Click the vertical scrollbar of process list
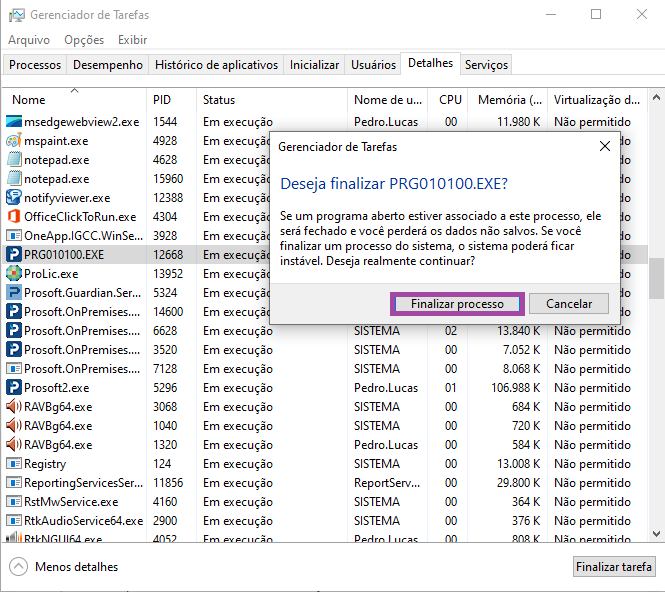This screenshot has height=592, width=665. tap(656, 280)
